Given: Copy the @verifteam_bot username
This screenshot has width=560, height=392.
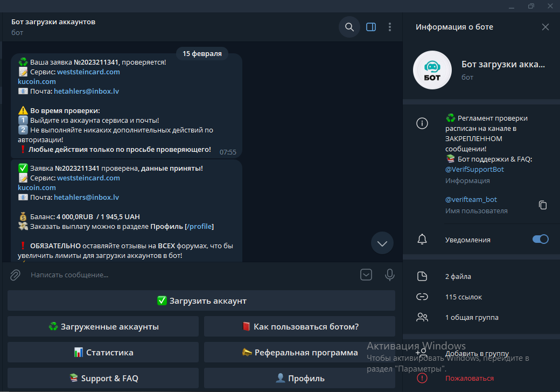Looking at the screenshot, I should pyautogui.click(x=543, y=205).
